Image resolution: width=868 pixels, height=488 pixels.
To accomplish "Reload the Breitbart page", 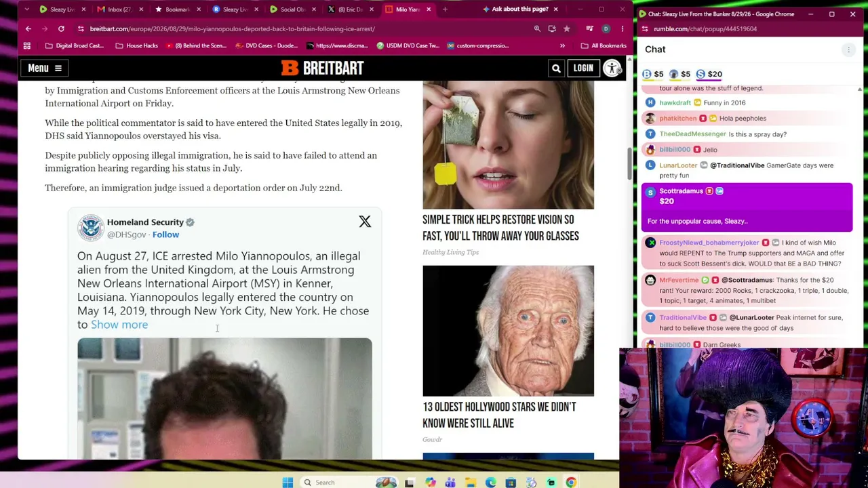I will pos(61,29).
